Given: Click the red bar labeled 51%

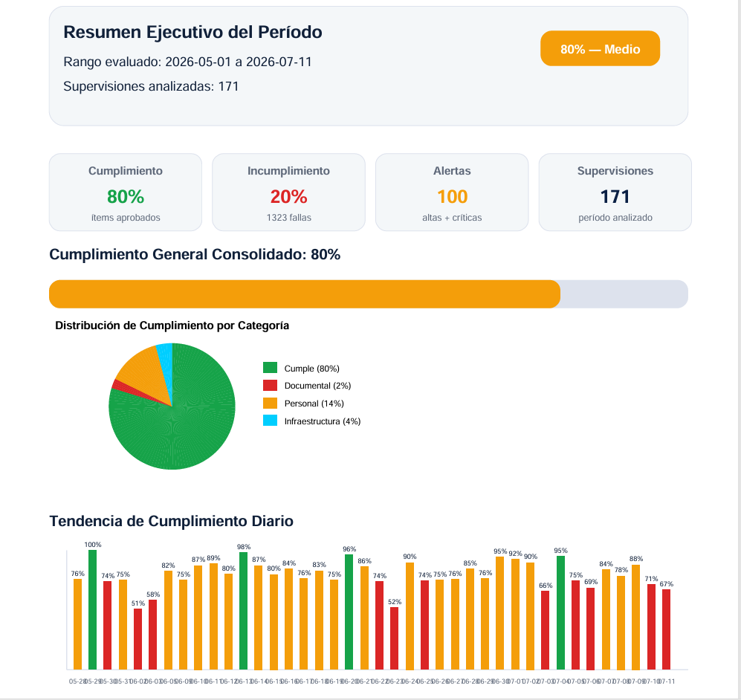Looking at the screenshot, I should 137,638.
